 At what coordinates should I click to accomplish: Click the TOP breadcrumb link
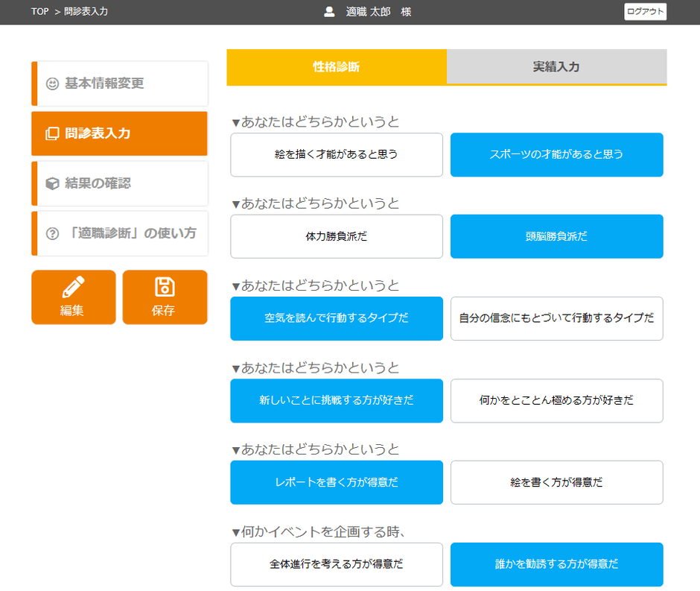[40, 12]
